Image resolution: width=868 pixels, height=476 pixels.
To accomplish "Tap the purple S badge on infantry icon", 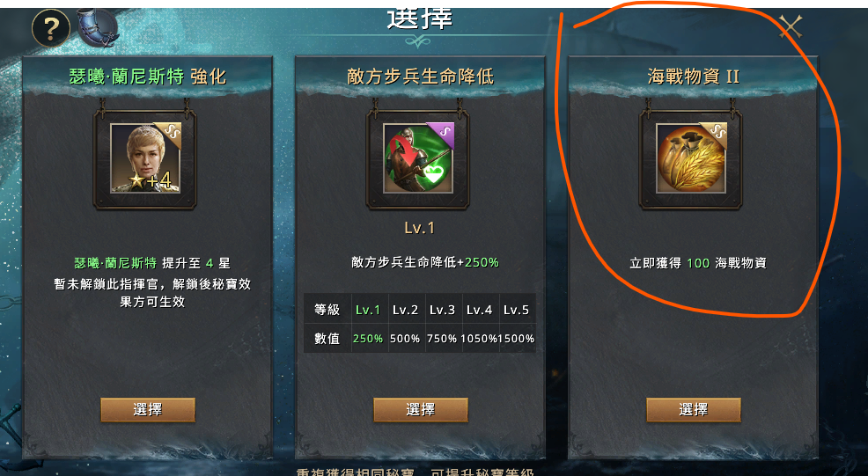I will pos(443,134).
